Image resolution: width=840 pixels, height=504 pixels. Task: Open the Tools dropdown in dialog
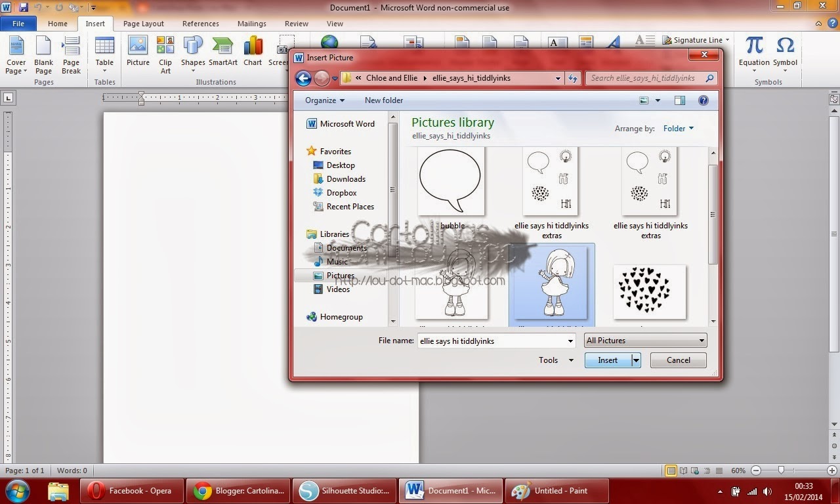(x=556, y=360)
